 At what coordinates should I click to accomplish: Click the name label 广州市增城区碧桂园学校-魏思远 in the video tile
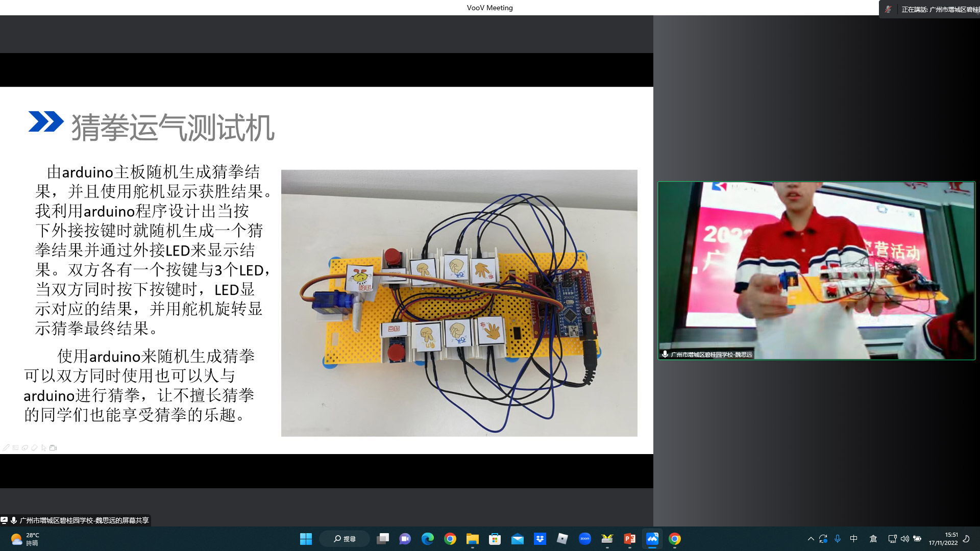tap(711, 354)
